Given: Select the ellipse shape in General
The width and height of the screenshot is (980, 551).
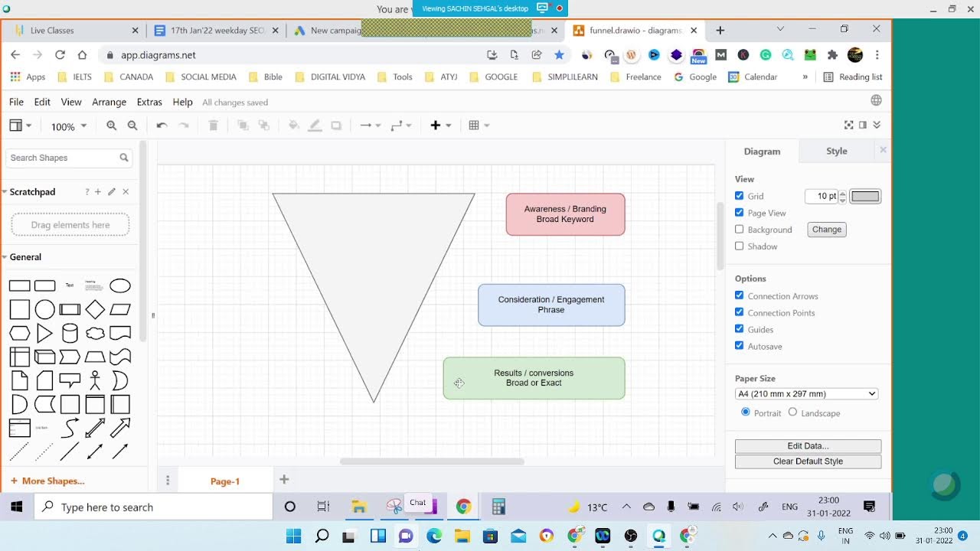Looking at the screenshot, I should click(120, 286).
